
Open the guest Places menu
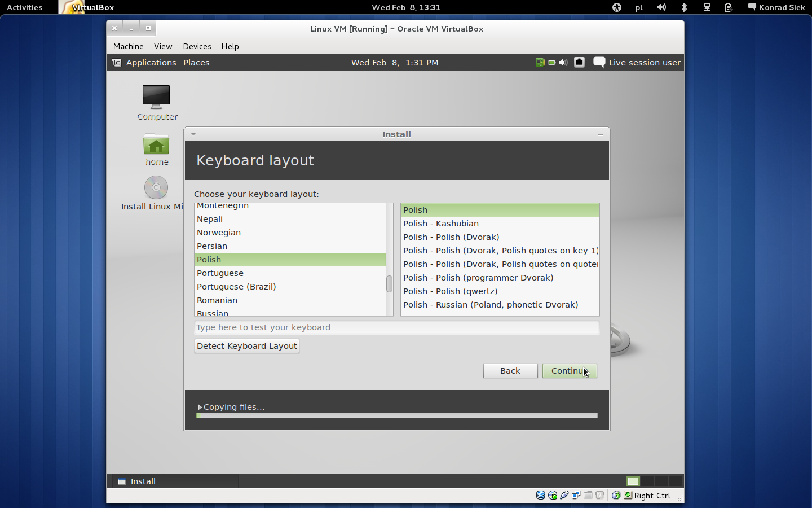pyautogui.click(x=196, y=63)
